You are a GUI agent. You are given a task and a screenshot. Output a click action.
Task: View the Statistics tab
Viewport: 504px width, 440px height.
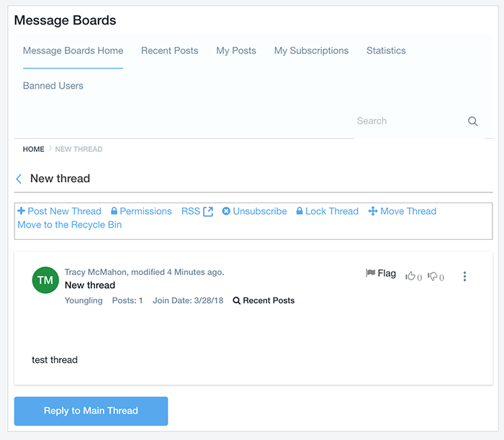coord(386,51)
